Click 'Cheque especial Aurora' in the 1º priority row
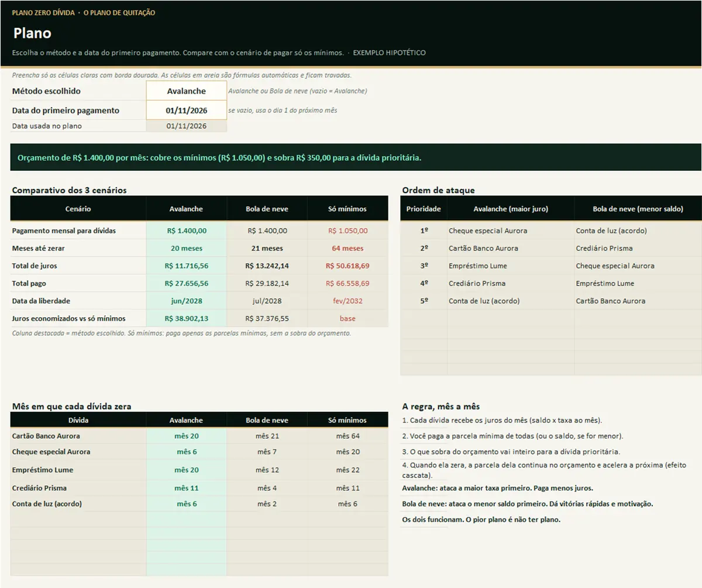The image size is (702, 588). click(511, 231)
